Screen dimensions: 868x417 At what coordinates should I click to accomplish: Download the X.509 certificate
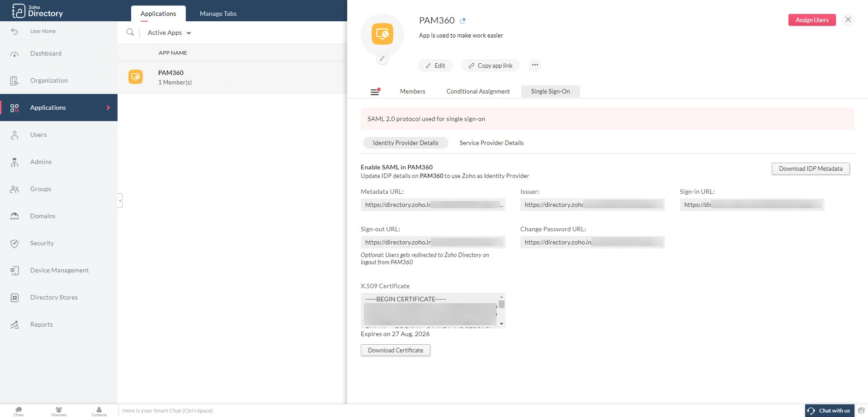pyautogui.click(x=395, y=350)
